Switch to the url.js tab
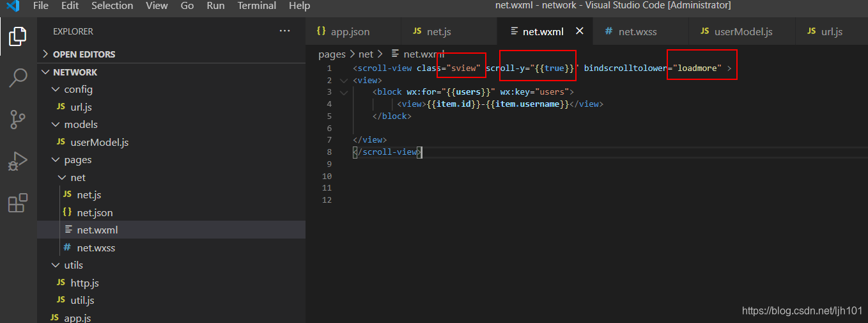This screenshot has width=868, height=323. click(831, 31)
